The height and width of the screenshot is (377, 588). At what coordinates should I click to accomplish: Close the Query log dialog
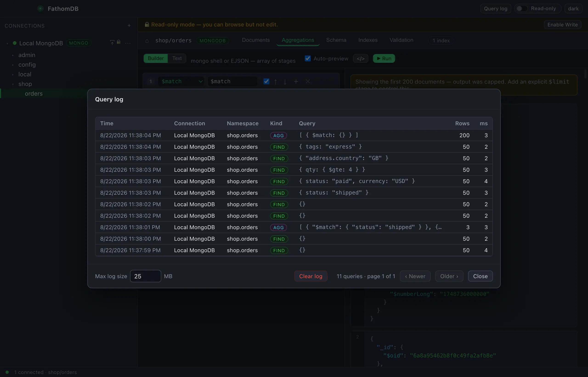point(480,276)
